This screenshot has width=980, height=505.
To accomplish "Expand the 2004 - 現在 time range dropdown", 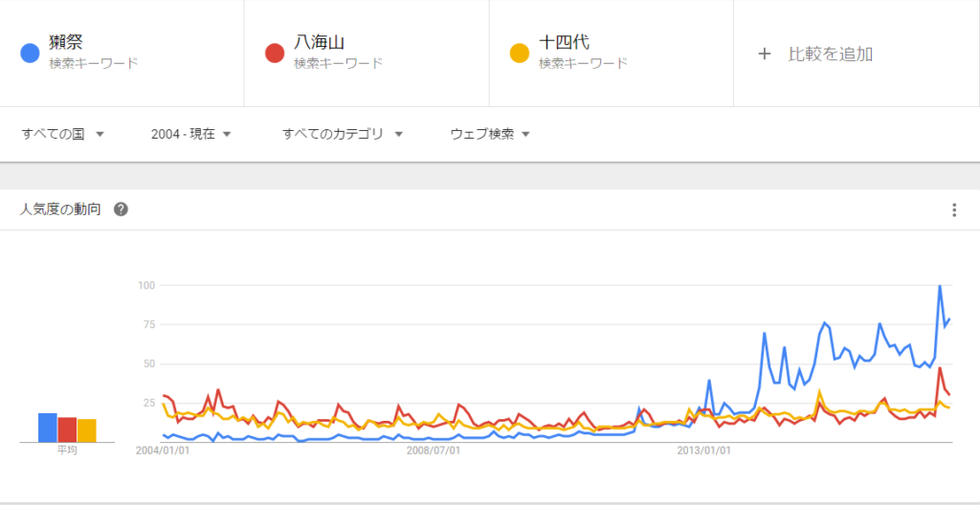I will click(x=191, y=134).
